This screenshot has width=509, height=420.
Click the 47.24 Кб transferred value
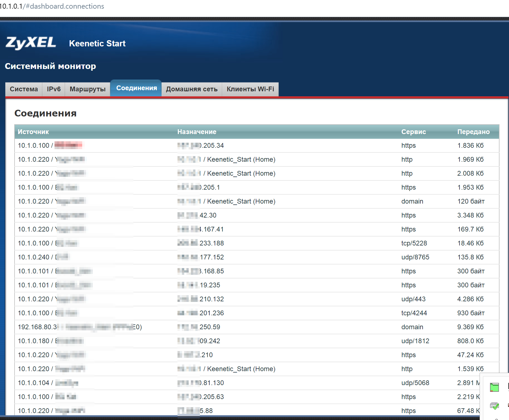coord(470,355)
